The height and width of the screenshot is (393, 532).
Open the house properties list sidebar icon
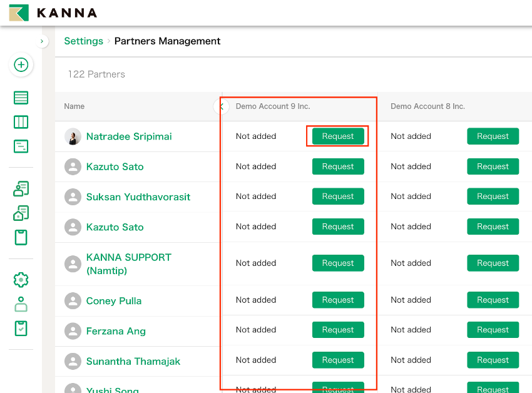click(21, 213)
